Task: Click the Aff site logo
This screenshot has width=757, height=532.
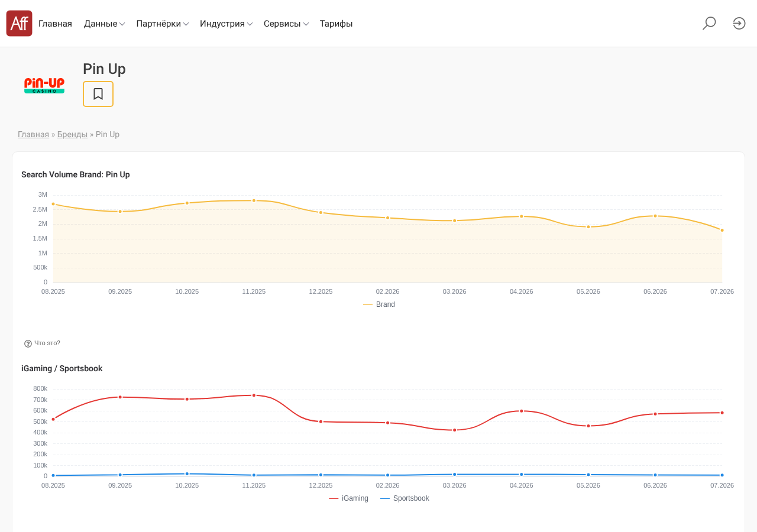Action: (19, 24)
